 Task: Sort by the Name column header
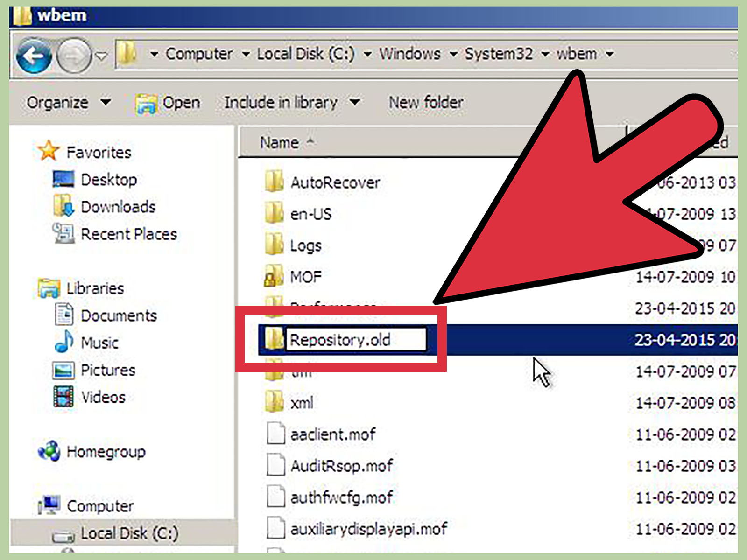[x=279, y=142]
